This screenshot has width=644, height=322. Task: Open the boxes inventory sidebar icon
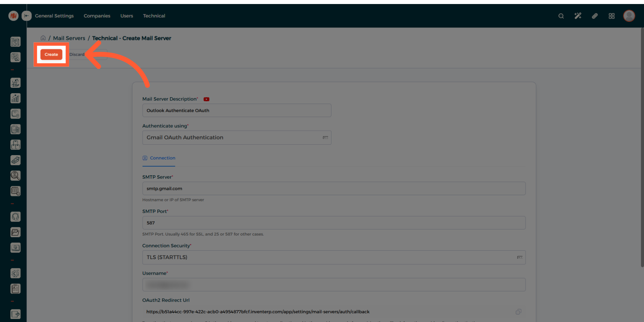[x=15, y=145]
